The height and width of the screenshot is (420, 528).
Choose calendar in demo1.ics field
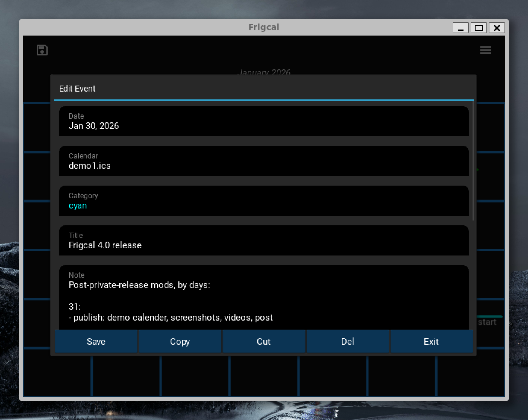click(264, 161)
